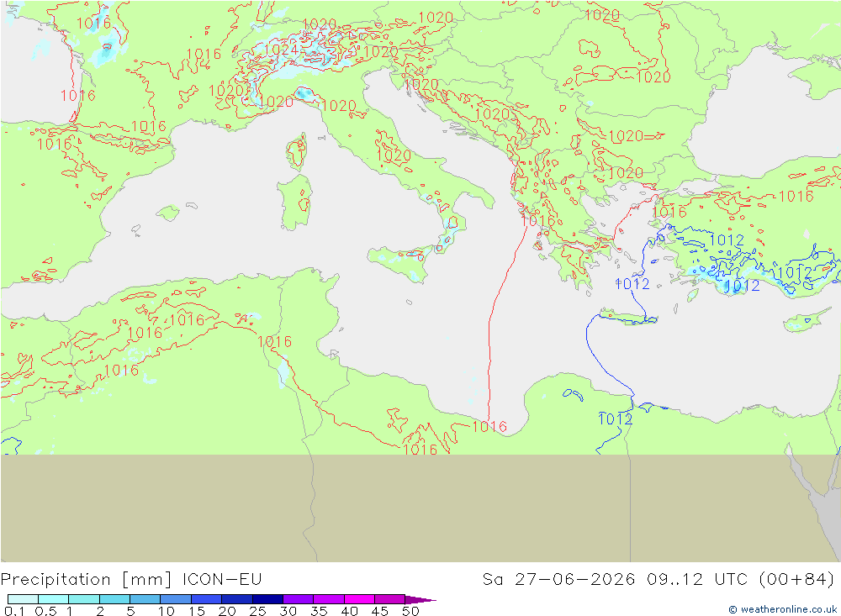Click the legend value '50'

click(410, 611)
